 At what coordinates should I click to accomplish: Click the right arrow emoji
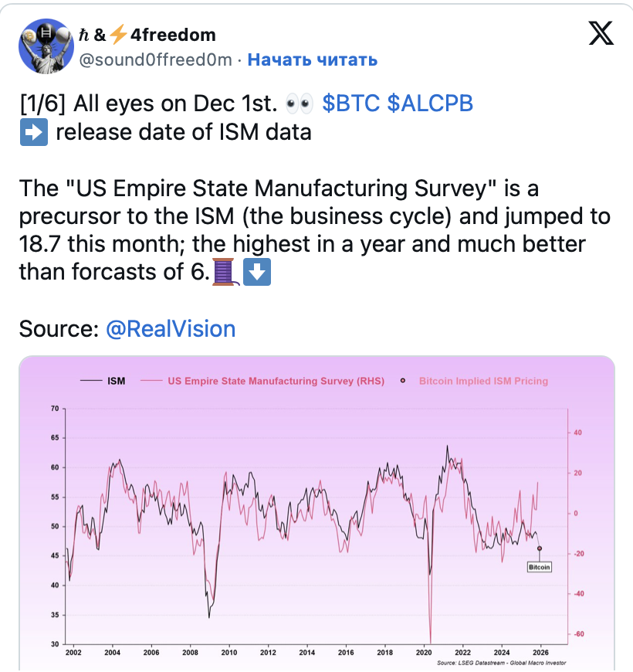pos(34,132)
